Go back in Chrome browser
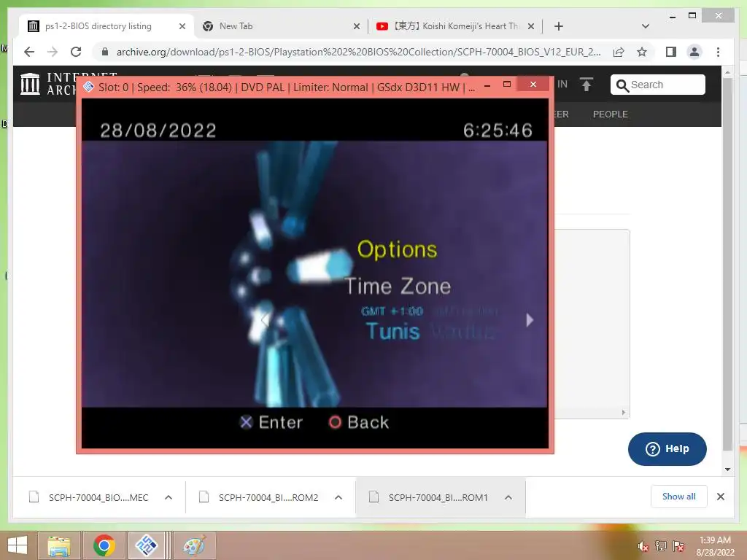The image size is (747, 560). pos(29,52)
